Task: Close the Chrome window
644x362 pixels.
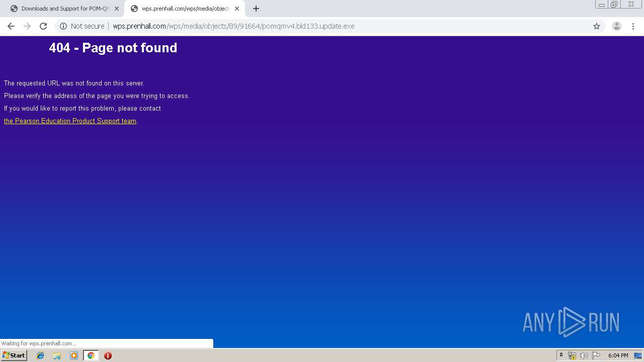Action: tap(631, 5)
